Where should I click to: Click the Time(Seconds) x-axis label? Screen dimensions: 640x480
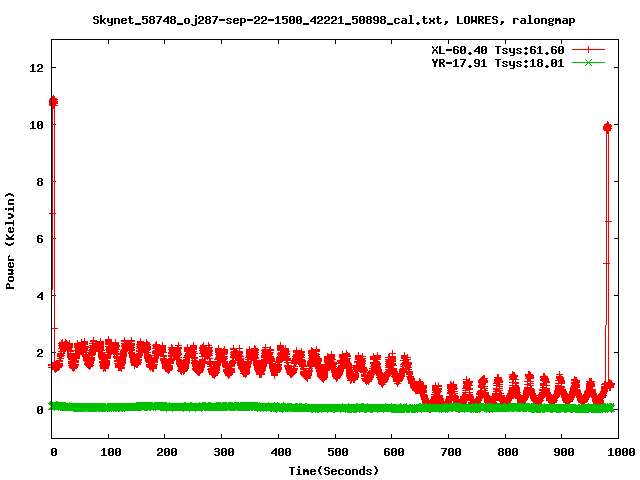tap(334, 471)
